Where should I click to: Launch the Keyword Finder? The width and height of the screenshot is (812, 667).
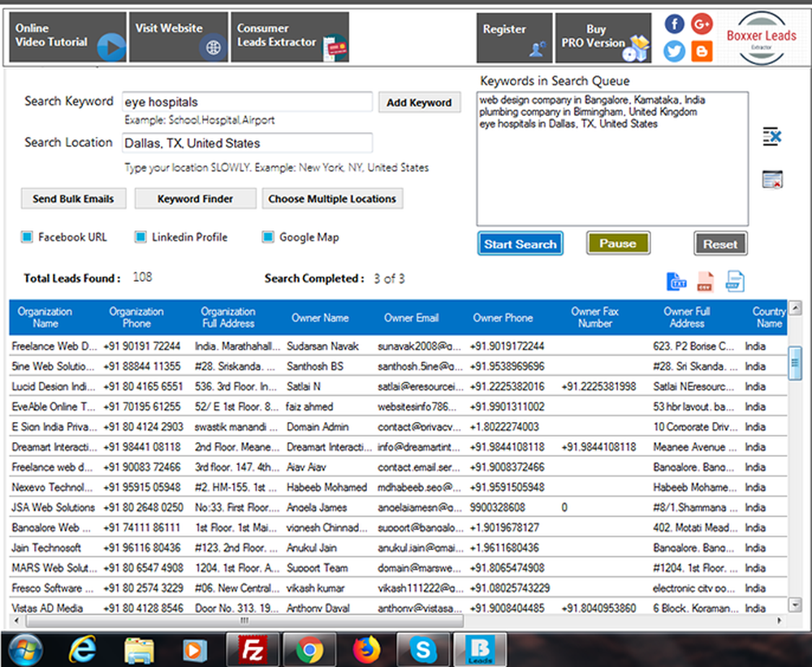(195, 199)
